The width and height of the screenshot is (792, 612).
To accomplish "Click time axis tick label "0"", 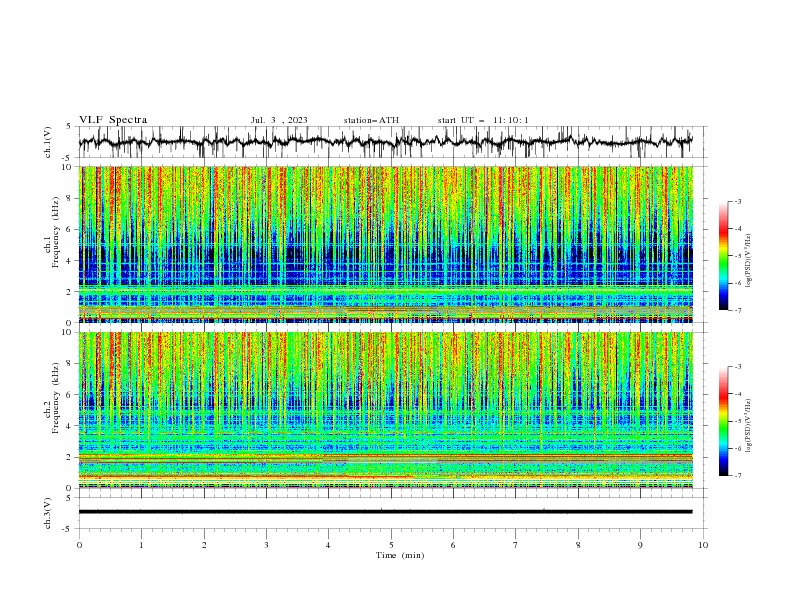I will coord(79,545).
